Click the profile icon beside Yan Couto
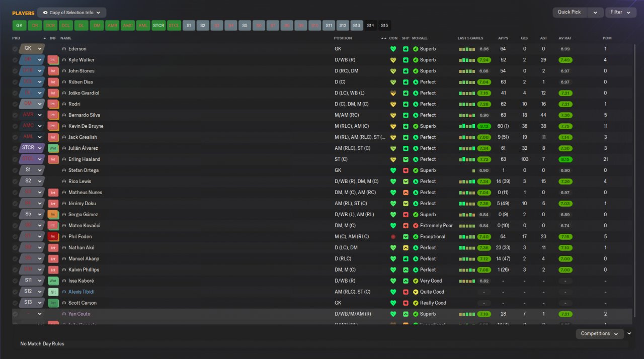Image resolution: width=644 pixels, height=359 pixels. (x=64, y=314)
